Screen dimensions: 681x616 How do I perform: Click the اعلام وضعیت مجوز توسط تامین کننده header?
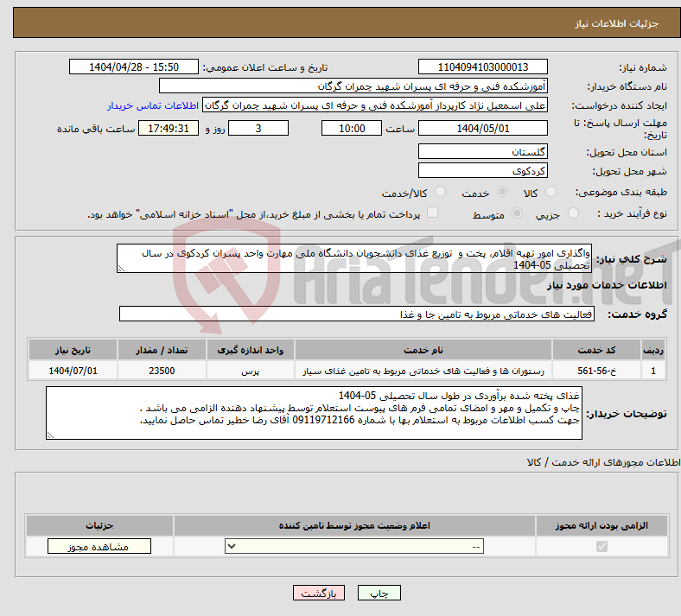pyautogui.click(x=354, y=525)
